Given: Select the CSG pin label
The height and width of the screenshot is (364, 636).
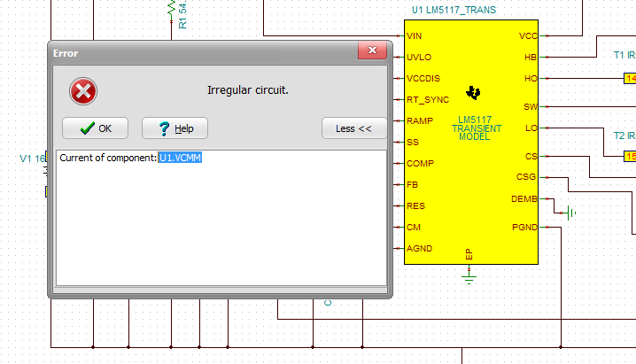Looking at the screenshot, I should click(526, 177).
